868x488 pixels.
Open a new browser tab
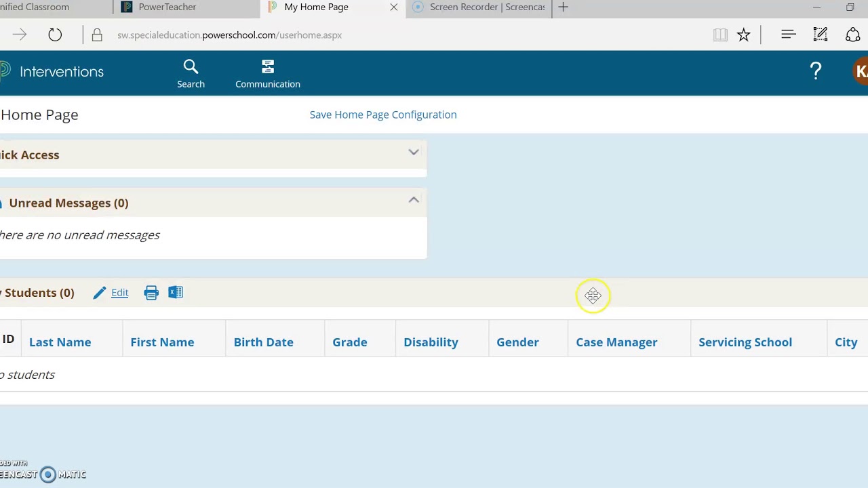tap(563, 7)
